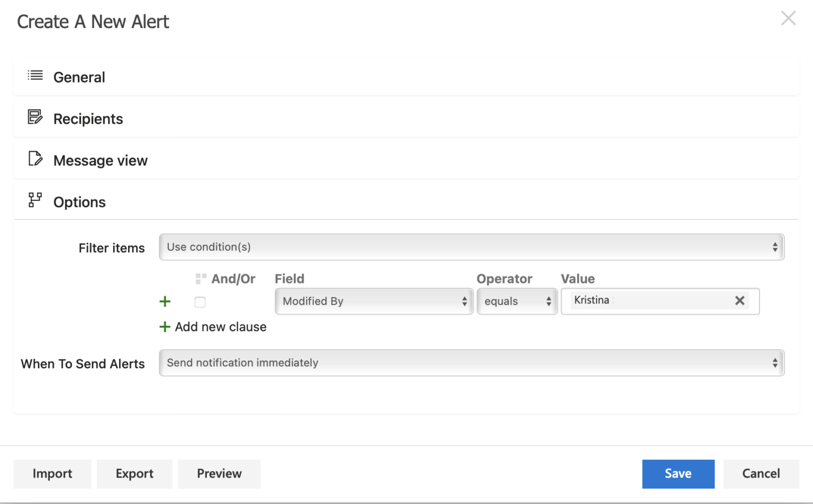Open the equals operator dropdown
Screen dimensions: 813x504
(x=517, y=301)
